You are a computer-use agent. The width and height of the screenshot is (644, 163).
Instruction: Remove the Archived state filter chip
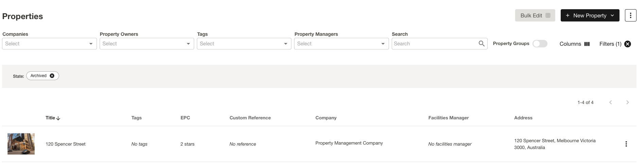pos(52,76)
